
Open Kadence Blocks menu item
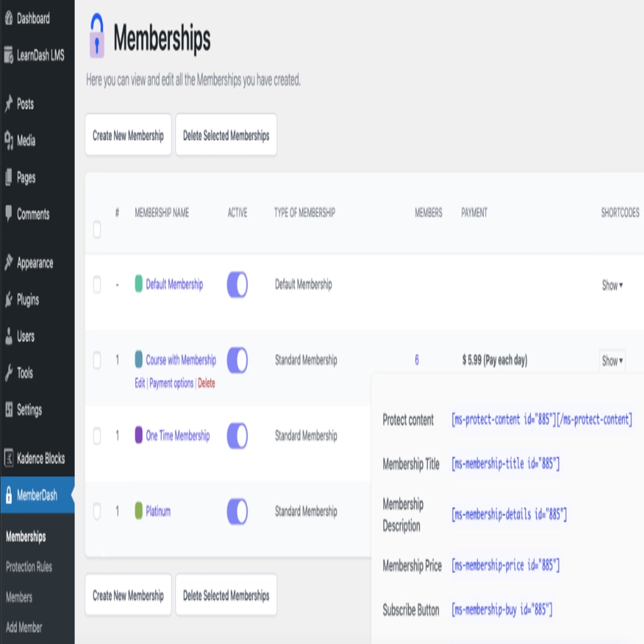click(x=41, y=458)
